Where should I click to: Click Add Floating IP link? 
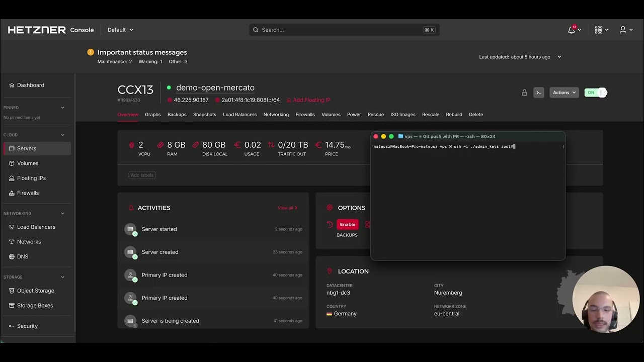click(308, 100)
